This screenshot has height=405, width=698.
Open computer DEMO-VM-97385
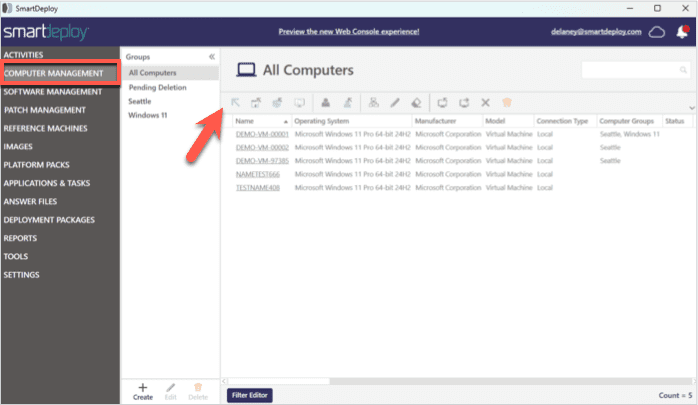tap(262, 161)
